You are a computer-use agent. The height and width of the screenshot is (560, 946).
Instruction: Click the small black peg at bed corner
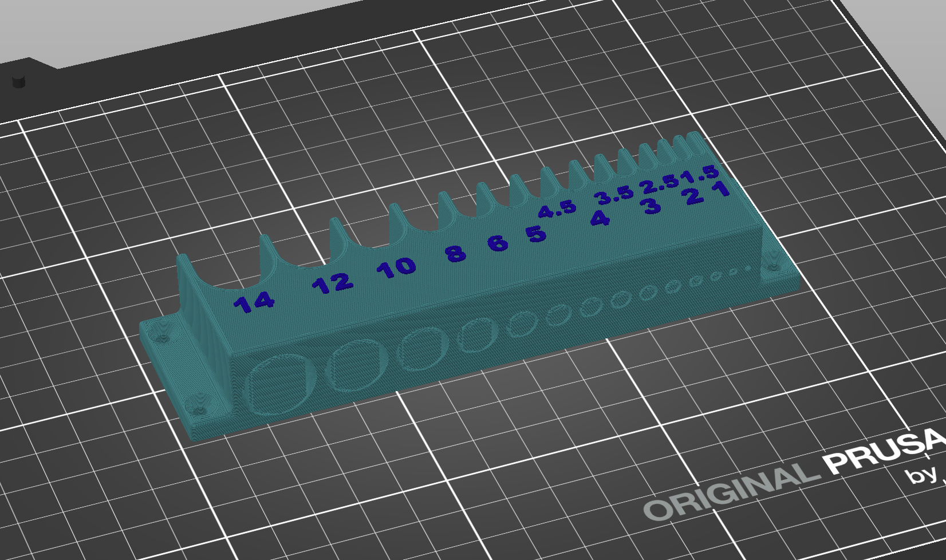point(19,81)
